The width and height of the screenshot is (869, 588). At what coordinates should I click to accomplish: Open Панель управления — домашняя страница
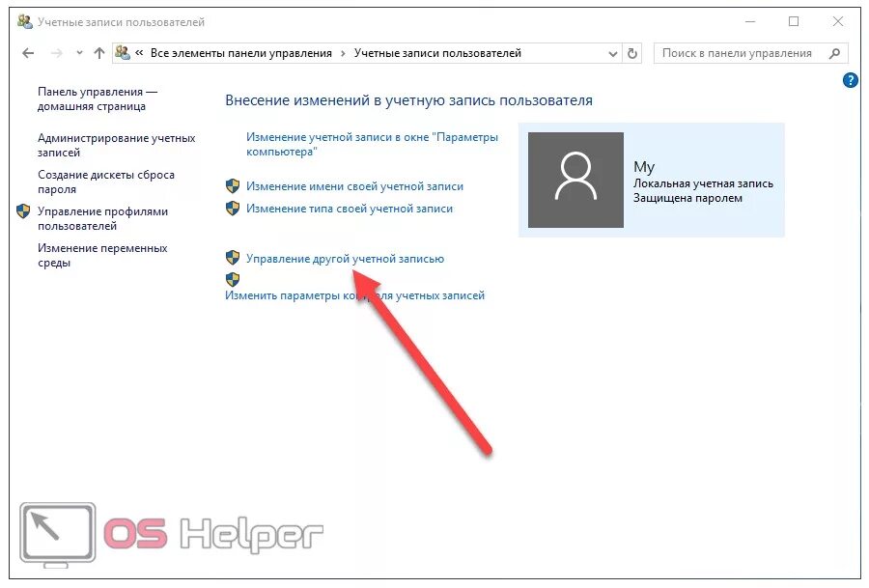pyautogui.click(x=98, y=98)
